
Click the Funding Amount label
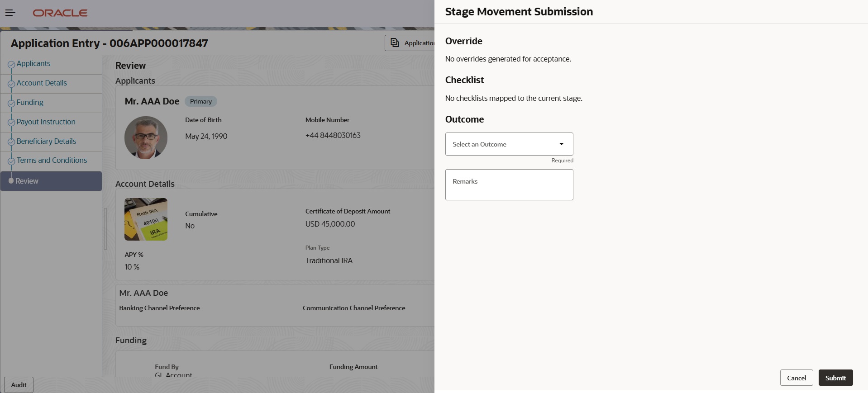(353, 367)
